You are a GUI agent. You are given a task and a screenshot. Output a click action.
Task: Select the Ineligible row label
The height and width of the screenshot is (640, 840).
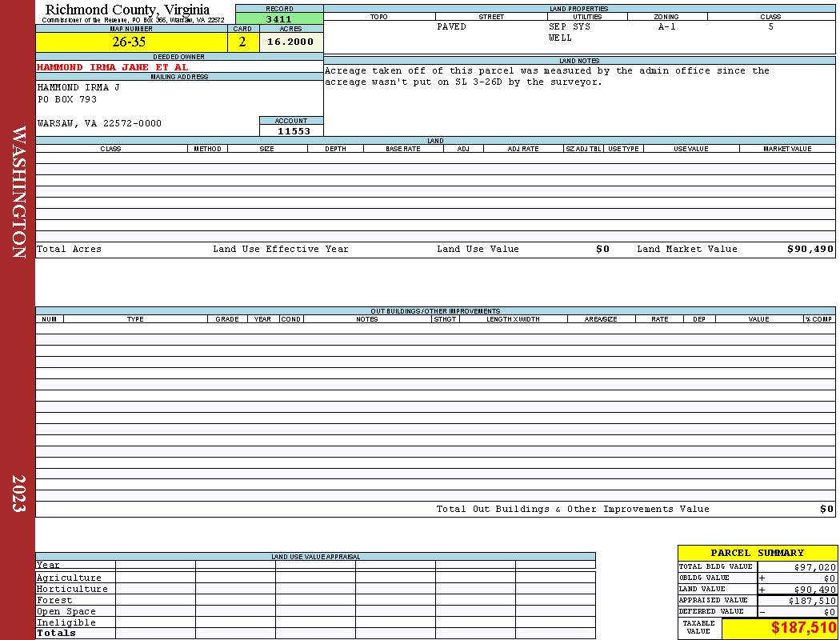66,623
